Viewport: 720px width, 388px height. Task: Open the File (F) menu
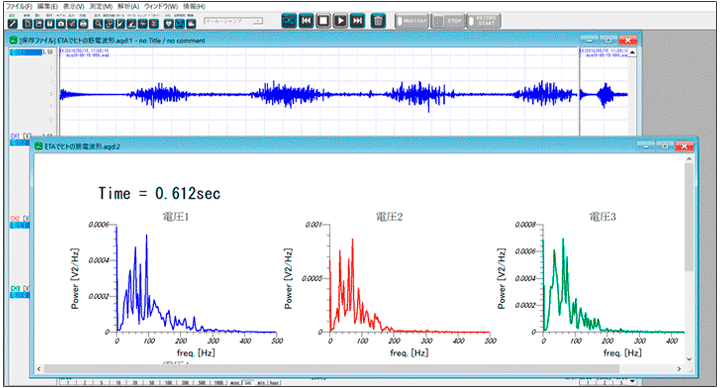click(19, 6)
